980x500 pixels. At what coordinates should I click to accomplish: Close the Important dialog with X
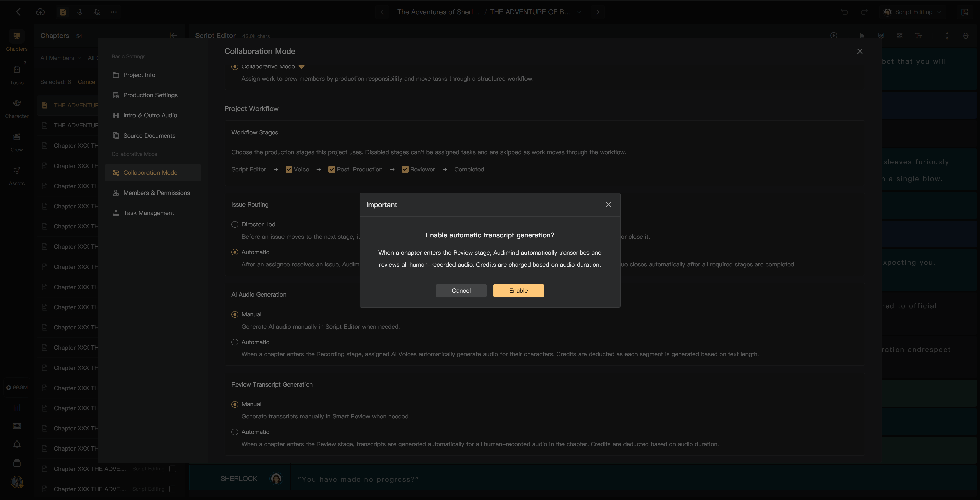[608, 204]
